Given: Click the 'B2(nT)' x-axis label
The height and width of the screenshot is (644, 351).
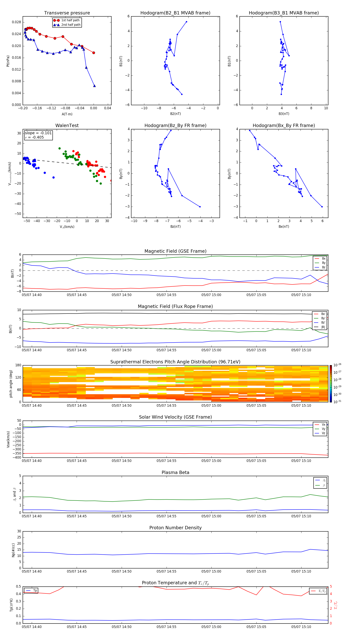Looking at the screenshot, I should tap(175, 114).
